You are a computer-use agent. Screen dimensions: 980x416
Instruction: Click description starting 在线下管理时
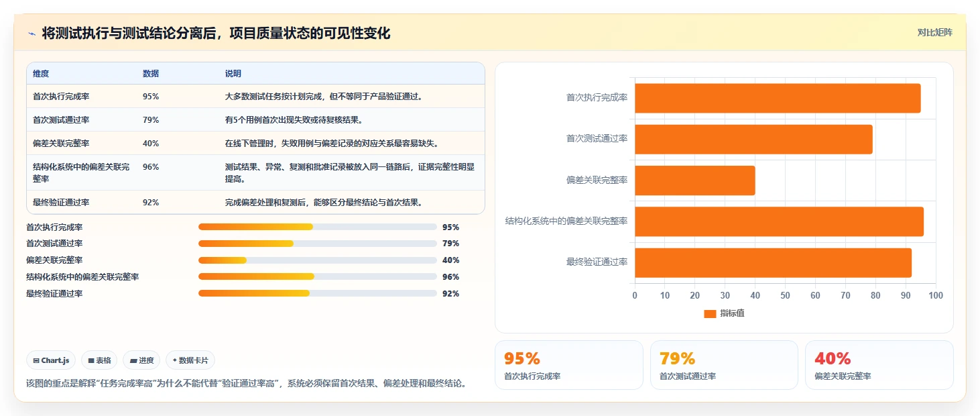(332, 144)
